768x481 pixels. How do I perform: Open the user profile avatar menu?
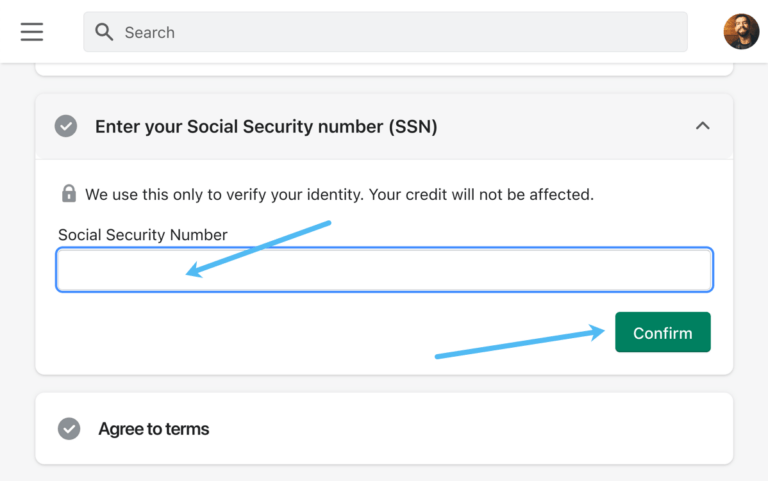tap(741, 32)
